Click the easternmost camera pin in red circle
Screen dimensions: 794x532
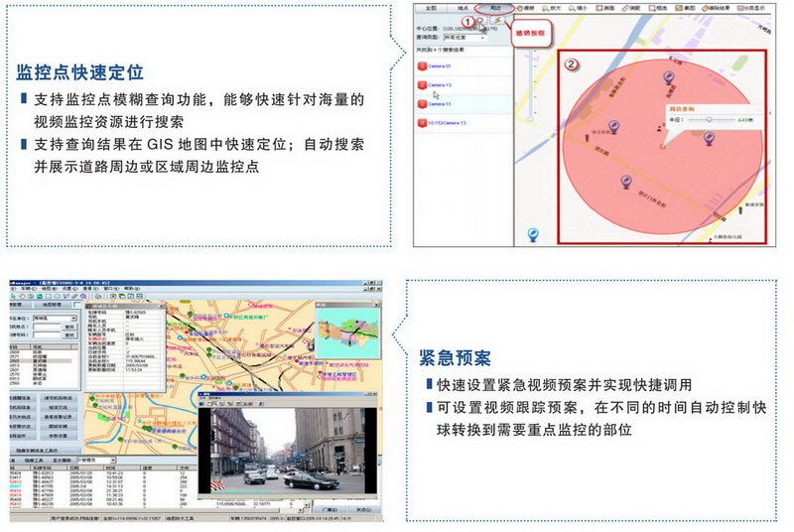point(710,138)
